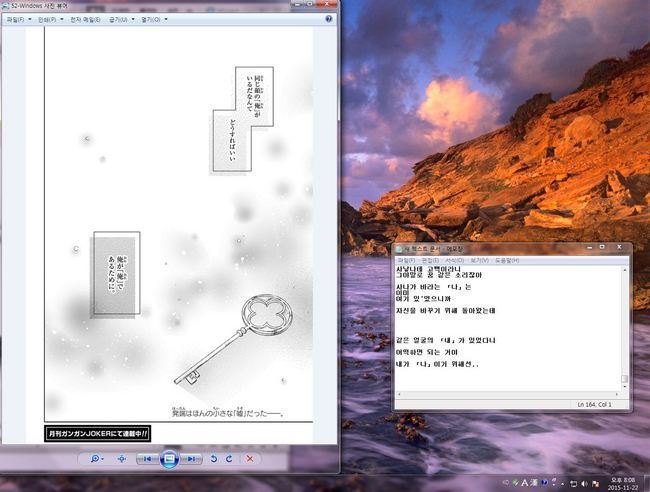Open the 보기(V) menu in Notepad
This screenshot has height=492, width=650.
tap(479, 260)
